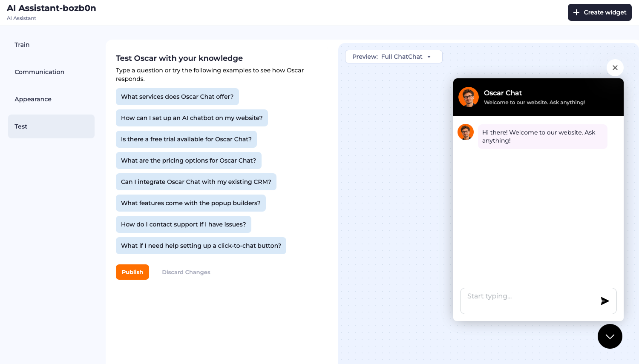This screenshot has height=364, width=639.
Task: Try "What services does Oscar Chat offer?"
Action: point(177,97)
